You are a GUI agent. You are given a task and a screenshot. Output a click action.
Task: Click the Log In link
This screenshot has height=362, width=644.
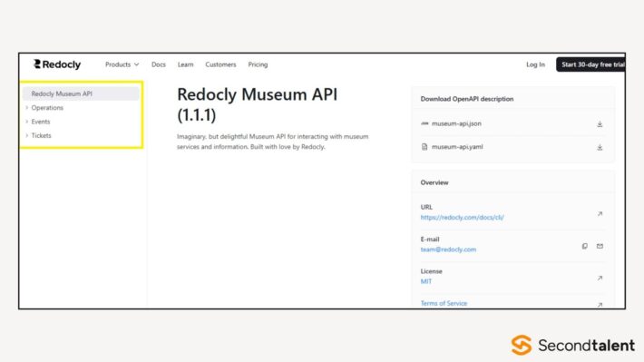click(x=535, y=64)
